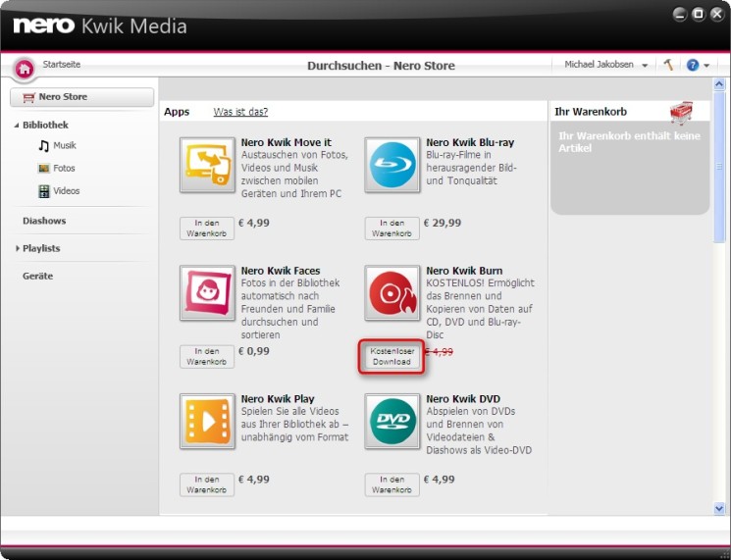Click the vertical scrollbar down arrow

pos(721,507)
